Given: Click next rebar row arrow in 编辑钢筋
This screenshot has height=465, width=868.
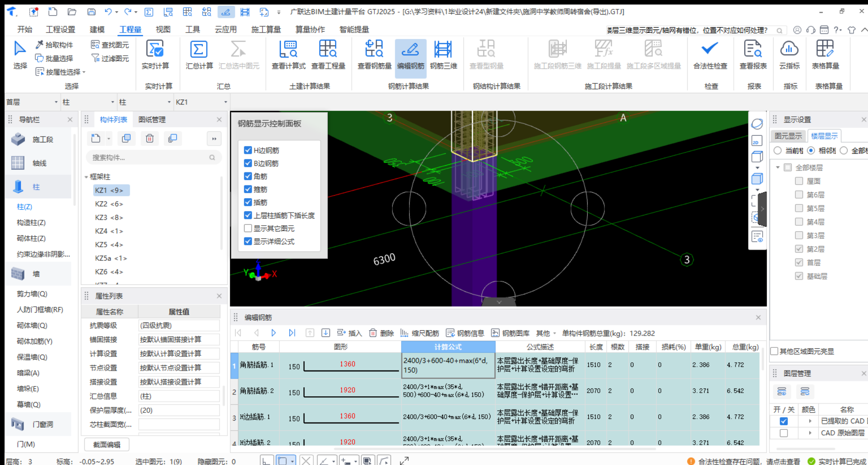Looking at the screenshot, I should coord(274,333).
